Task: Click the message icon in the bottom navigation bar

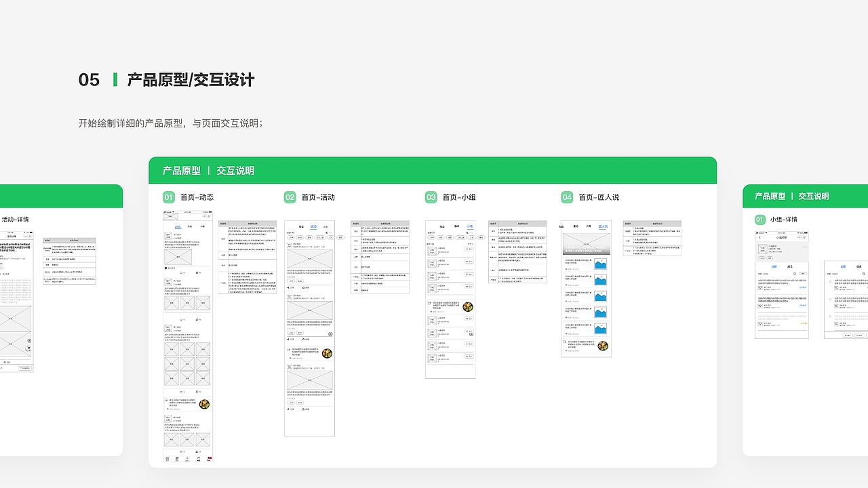Action: pos(199,459)
